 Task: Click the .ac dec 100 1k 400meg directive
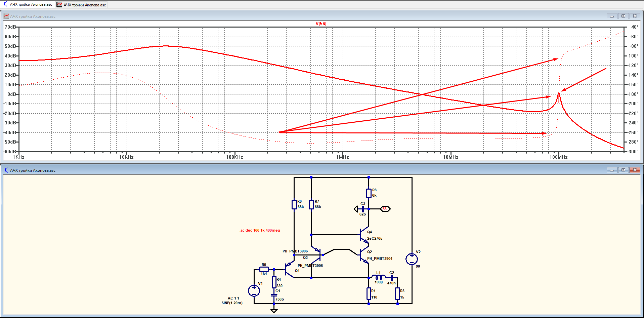[260, 230]
